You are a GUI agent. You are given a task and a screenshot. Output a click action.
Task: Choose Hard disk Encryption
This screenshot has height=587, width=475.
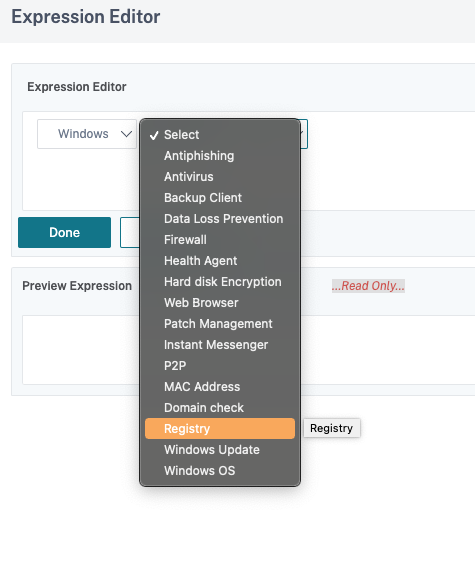[220, 282]
